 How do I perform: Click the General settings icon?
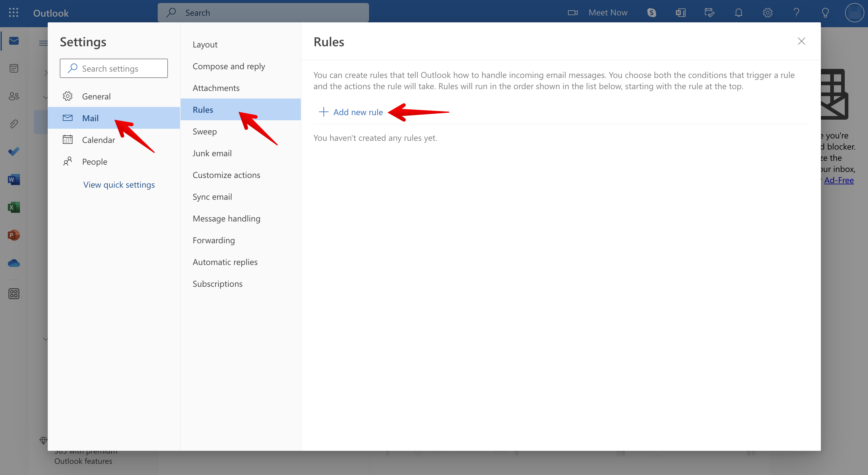pyautogui.click(x=68, y=95)
